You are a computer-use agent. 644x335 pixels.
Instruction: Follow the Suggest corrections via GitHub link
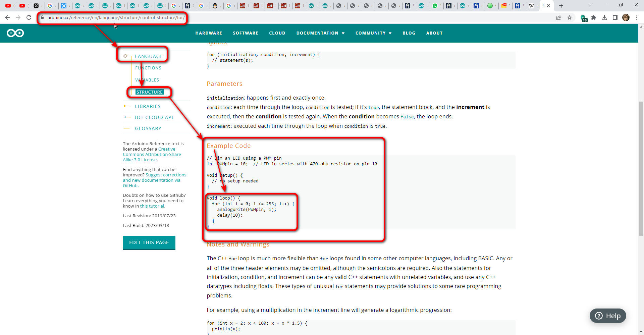tap(155, 180)
